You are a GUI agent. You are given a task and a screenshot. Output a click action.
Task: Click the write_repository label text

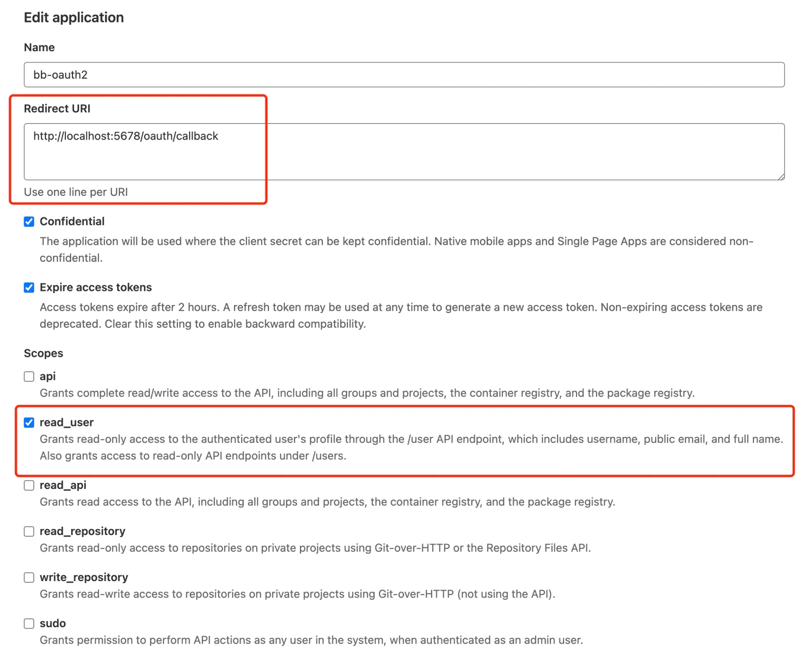pyautogui.click(x=84, y=577)
